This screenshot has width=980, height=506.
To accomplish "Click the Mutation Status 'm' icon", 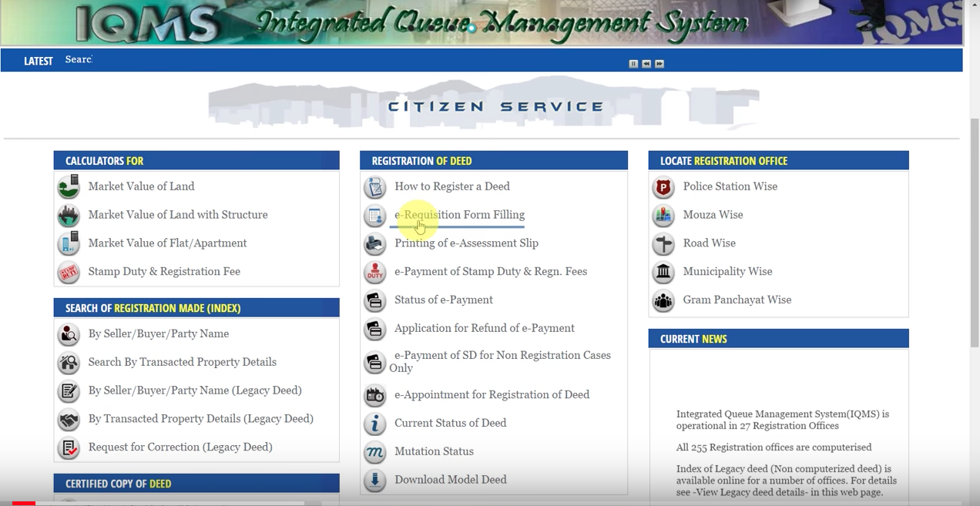I will point(375,452).
